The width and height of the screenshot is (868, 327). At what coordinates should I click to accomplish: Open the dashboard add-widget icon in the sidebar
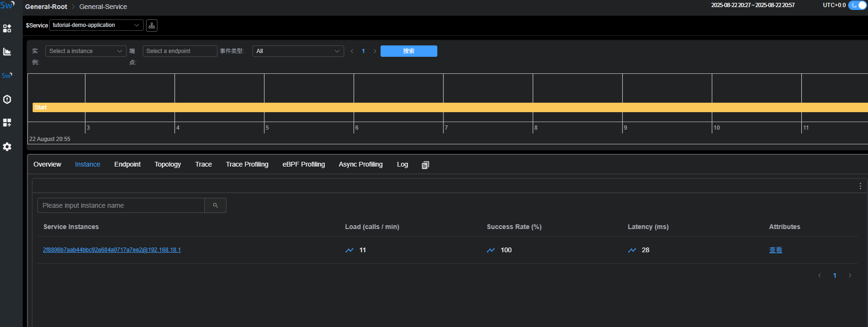click(7, 123)
